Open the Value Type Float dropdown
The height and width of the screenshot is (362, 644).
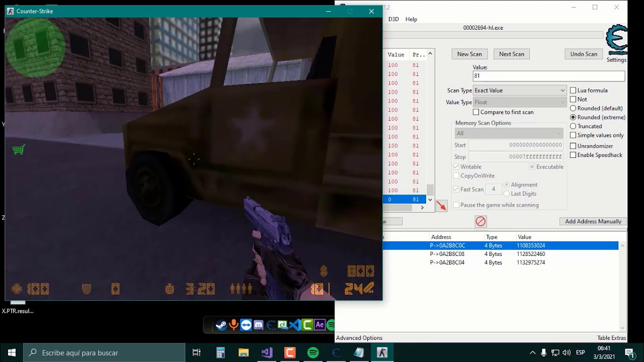click(x=520, y=102)
